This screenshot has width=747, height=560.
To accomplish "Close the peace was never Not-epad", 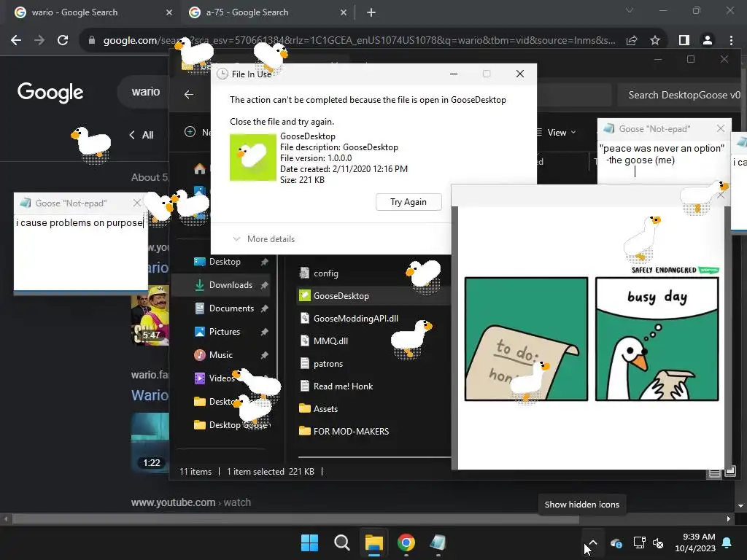I will (720, 128).
